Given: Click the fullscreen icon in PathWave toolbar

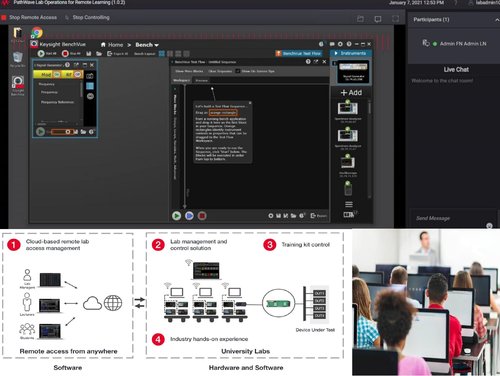Looking at the screenshot, I should click(395, 19).
